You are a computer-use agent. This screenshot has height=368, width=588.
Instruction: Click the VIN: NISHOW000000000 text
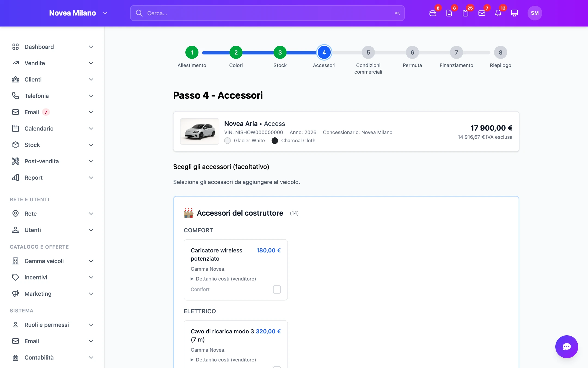tap(253, 132)
